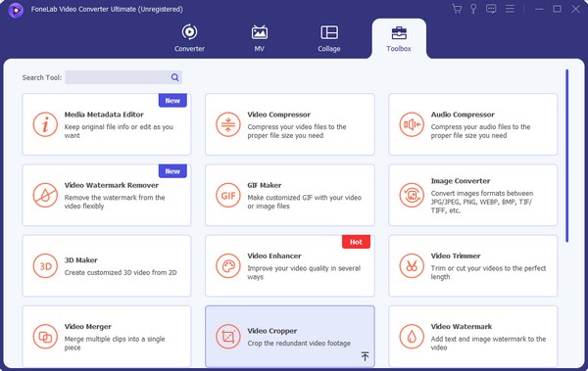Click the 'Search Tool:' label
The width and height of the screenshot is (588, 371).
(x=41, y=77)
